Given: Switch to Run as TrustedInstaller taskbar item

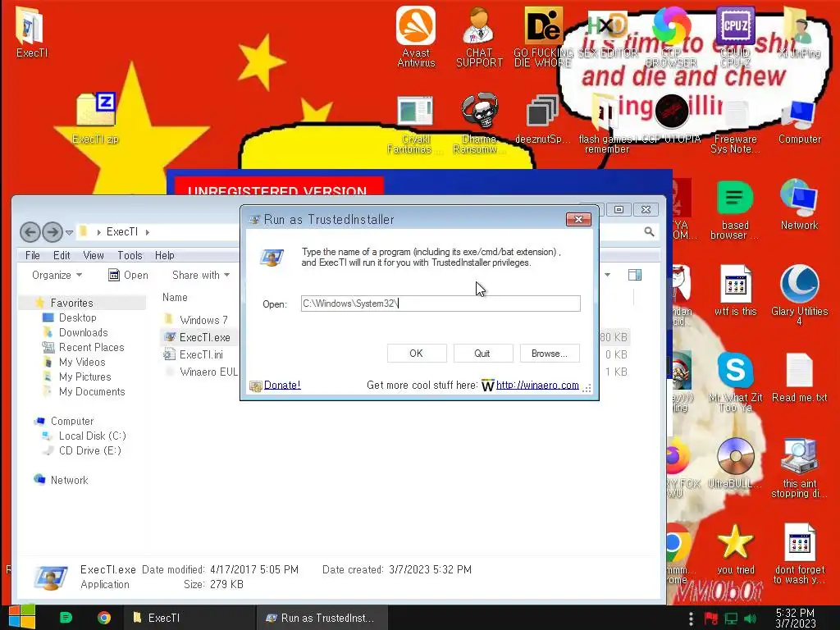Looking at the screenshot, I should 321,618.
